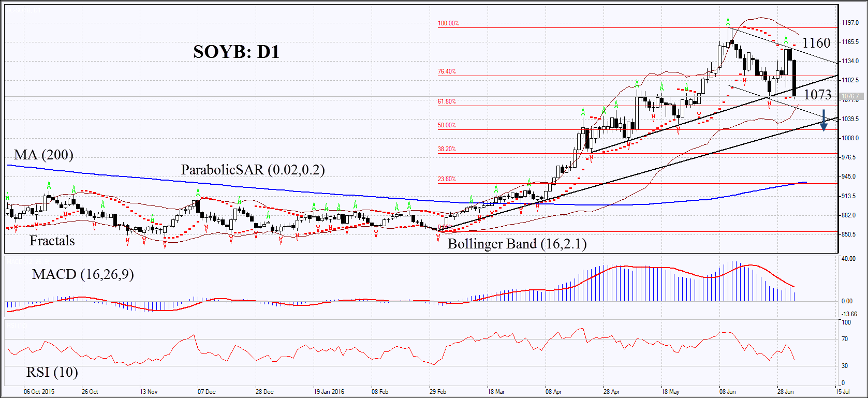This screenshot has height=398, width=868.
Task: Select the SOYB: D1 chart title
Action: click(236, 52)
